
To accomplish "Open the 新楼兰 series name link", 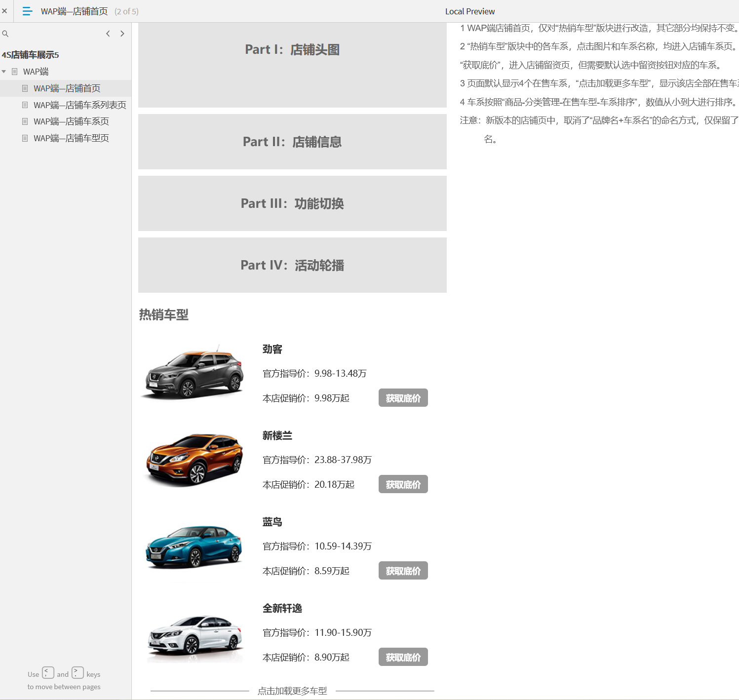I will pyautogui.click(x=277, y=435).
